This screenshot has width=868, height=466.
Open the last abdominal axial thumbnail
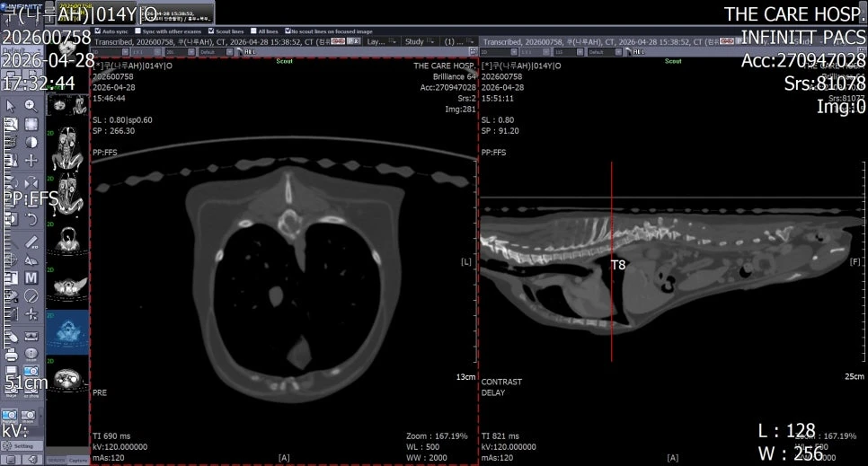tap(67, 378)
